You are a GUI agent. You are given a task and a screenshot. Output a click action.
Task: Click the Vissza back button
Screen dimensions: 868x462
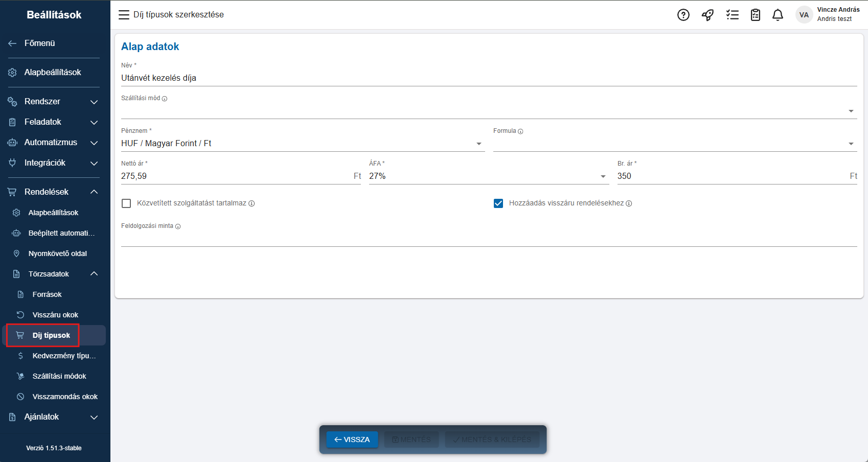pyautogui.click(x=352, y=440)
